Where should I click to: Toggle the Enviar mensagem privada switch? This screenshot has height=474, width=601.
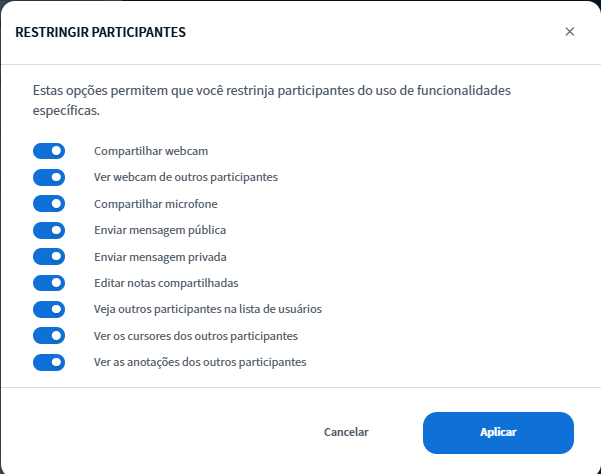[x=49, y=256]
